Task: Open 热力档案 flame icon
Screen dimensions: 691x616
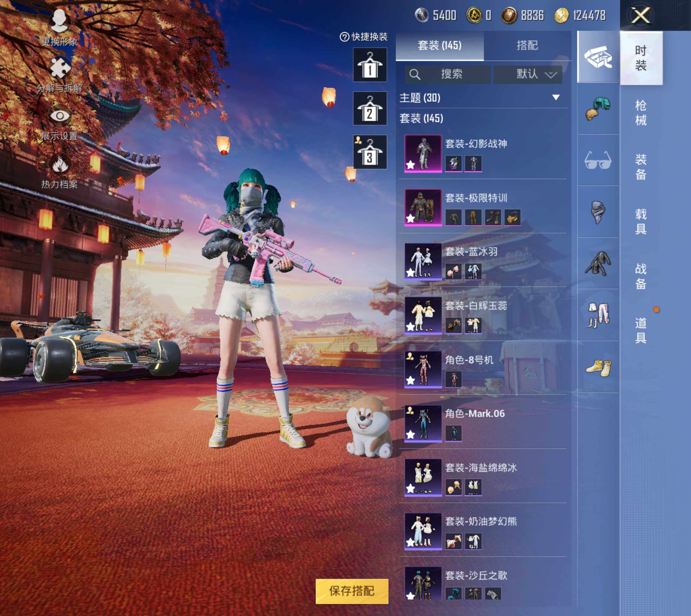Action: [x=60, y=164]
